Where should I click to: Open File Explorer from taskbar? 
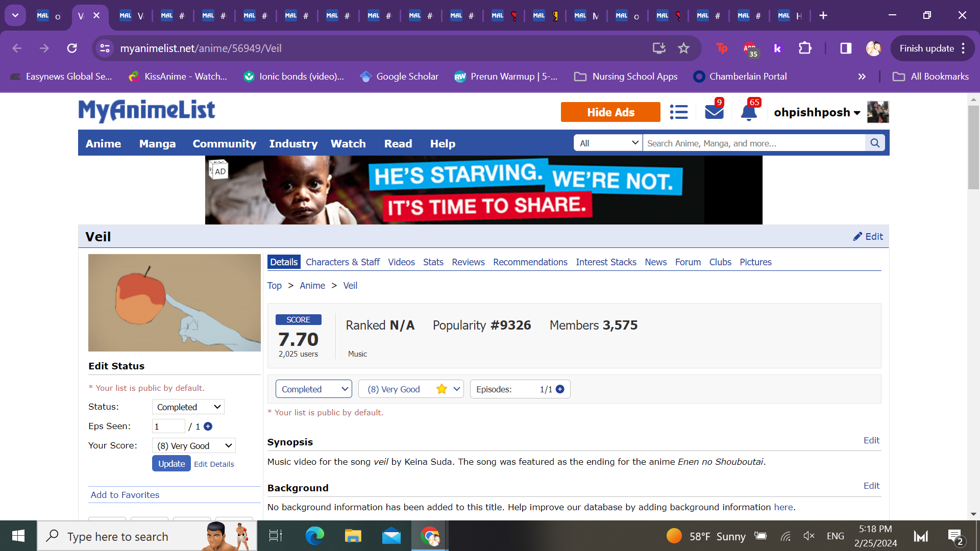(x=353, y=536)
